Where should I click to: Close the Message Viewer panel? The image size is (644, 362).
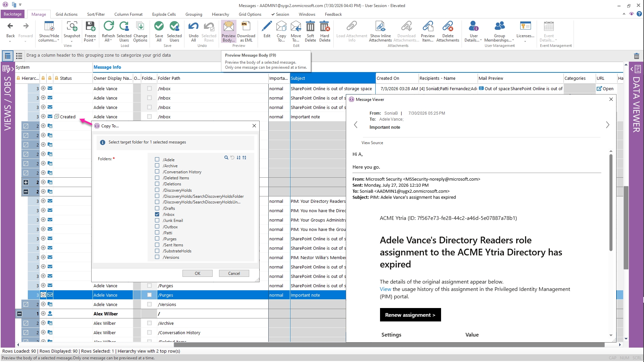click(x=611, y=99)
